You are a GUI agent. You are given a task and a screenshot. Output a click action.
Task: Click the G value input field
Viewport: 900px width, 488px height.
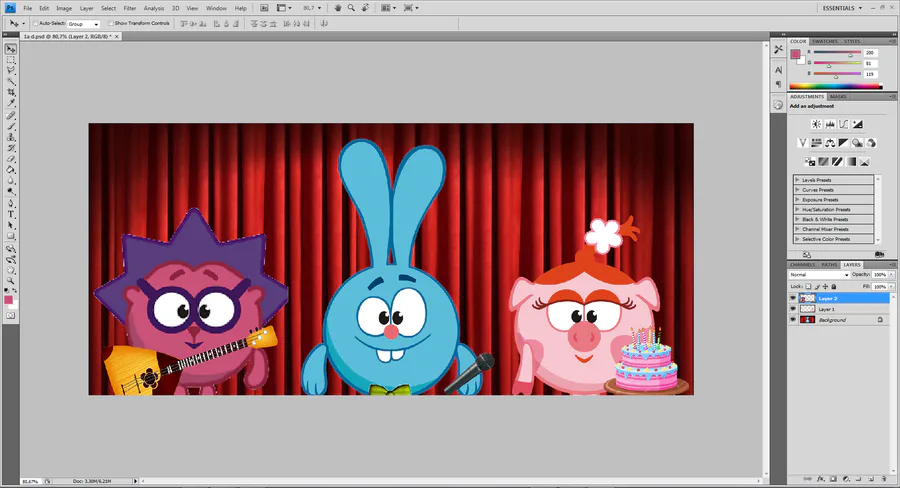[x=870, y=63]
